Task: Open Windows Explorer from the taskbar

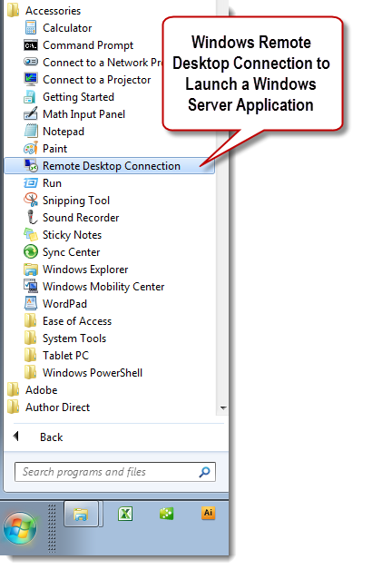Action: tap(81, 514)
